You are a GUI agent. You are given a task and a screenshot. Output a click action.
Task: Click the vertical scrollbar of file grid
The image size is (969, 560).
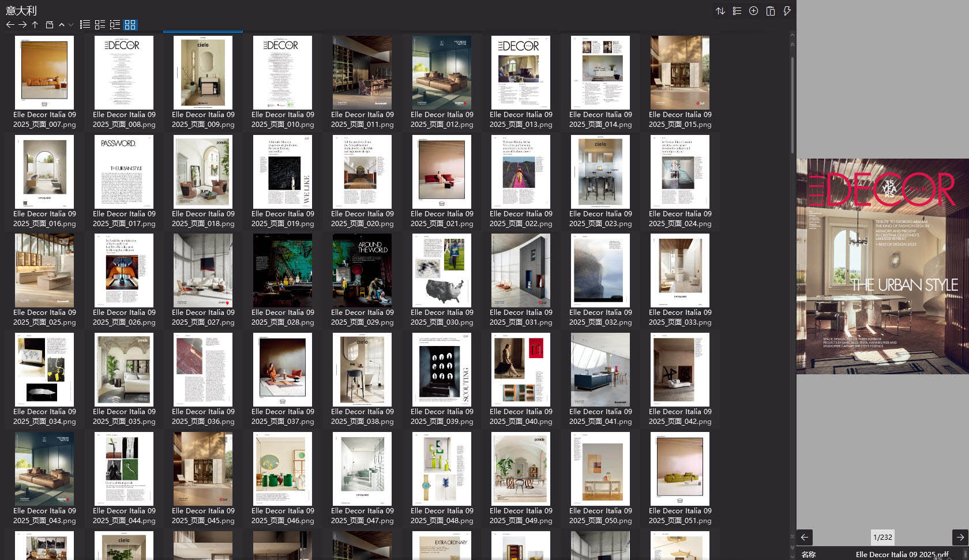coord(793,104)
